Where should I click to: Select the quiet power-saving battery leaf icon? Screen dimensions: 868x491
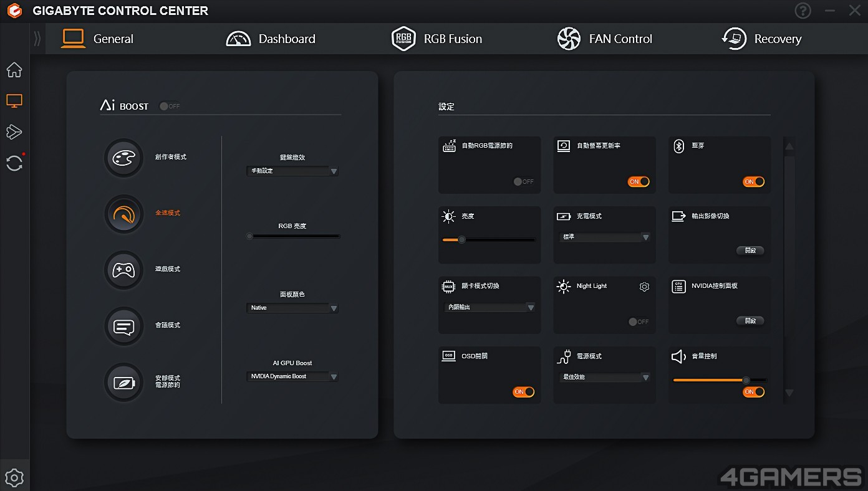click(123, 382)
